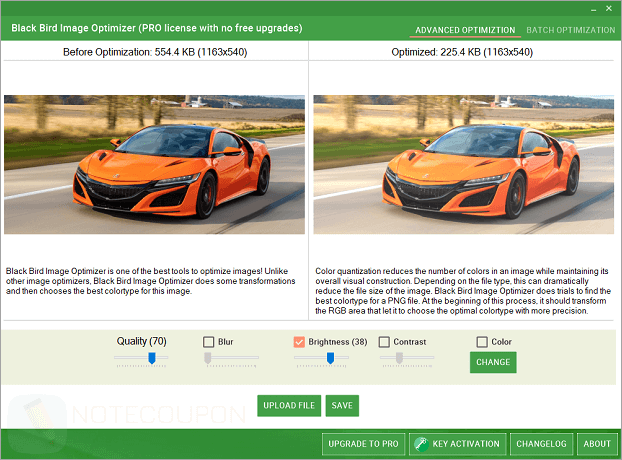
Task: Click the key icon on Key Activation
Action: 421,444
